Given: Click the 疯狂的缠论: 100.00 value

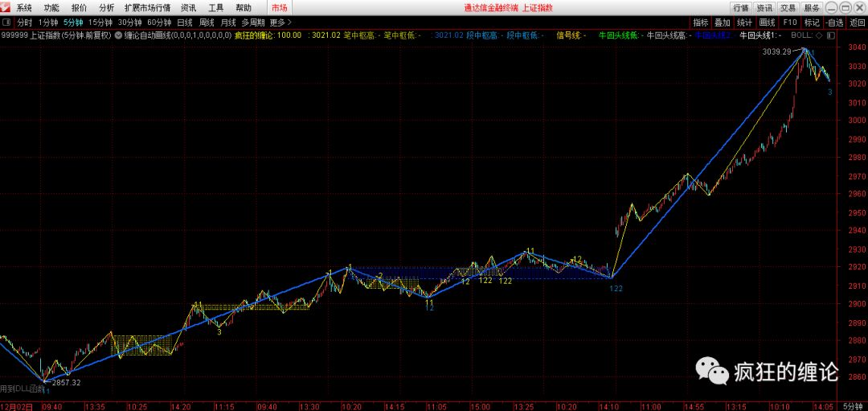Looking at the screenshot, I should pyautogui.click(x=268, y=35).
